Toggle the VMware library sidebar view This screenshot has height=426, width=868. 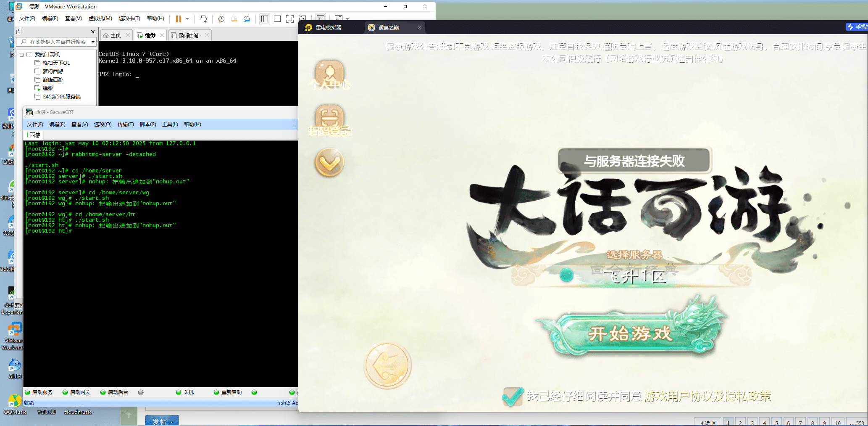(x=265, y=19)
